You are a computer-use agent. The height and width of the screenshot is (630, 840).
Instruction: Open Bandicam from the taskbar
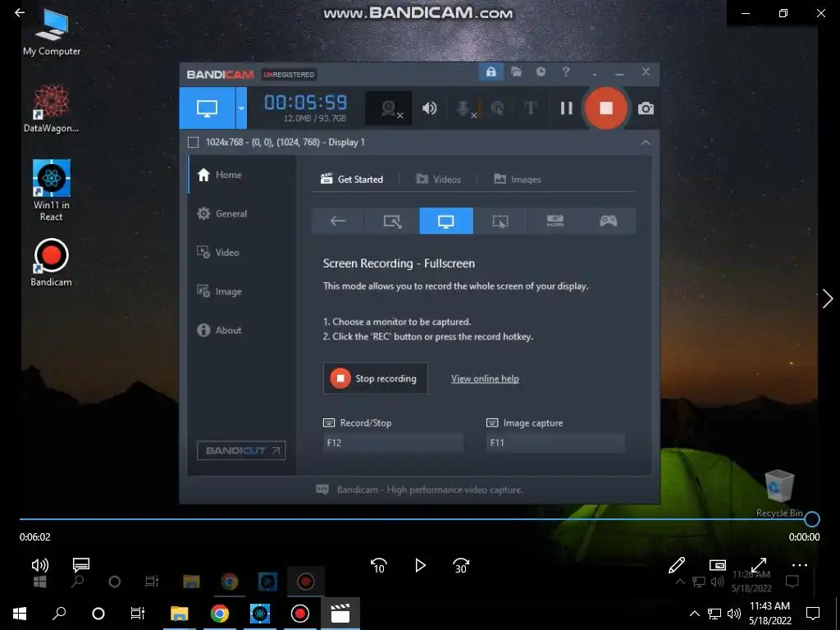[299, 614]
